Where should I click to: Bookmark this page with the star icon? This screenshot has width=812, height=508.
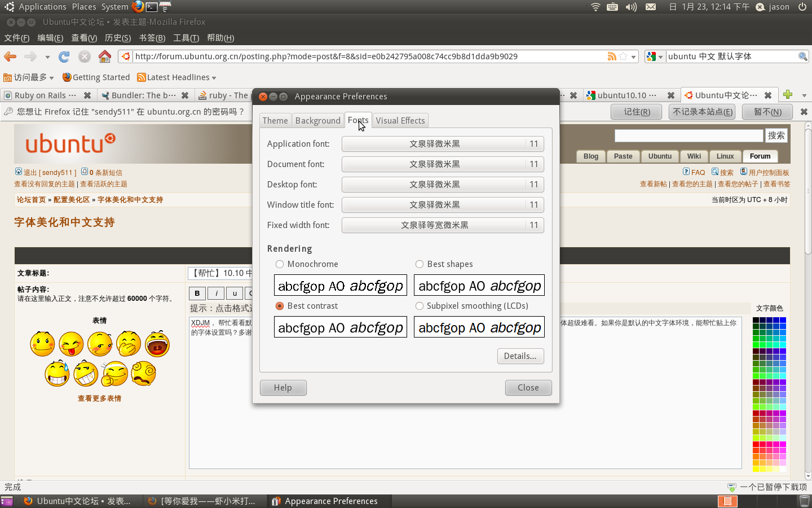click(x=623, y=56)
